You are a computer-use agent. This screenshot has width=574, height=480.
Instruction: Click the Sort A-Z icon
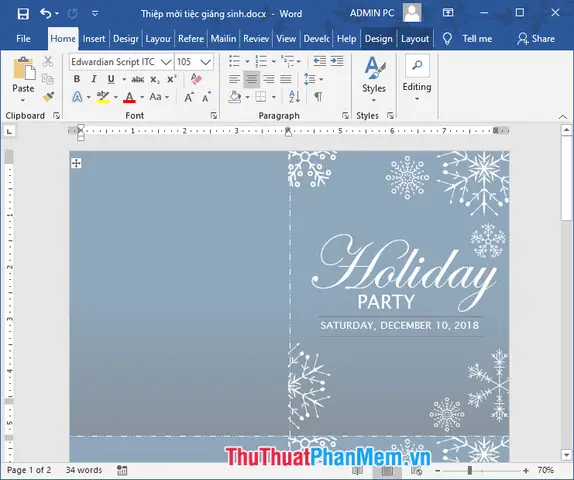click(x=295, y=97)
